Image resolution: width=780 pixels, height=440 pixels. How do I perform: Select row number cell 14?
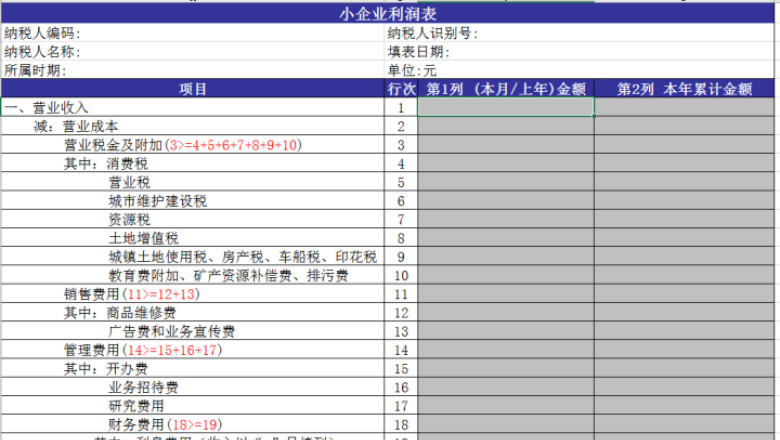[401, 350]
